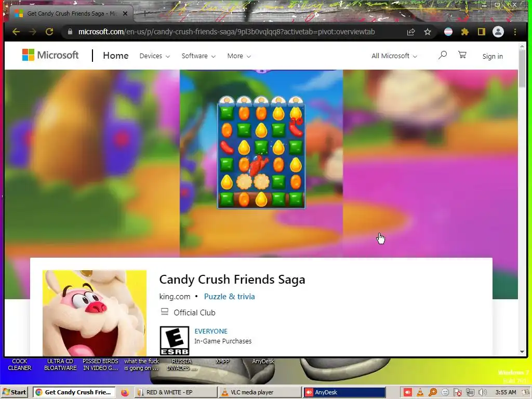This screenshot has width=532, height=399.
Task: Click the AnyDesk tray icon
Action: (x=407, y=393)
